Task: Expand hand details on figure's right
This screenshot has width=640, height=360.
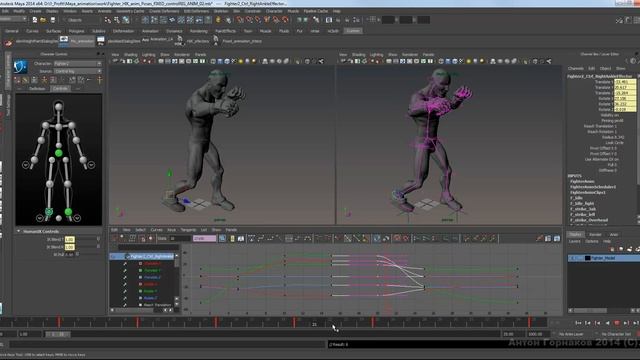Action: [91, 165]
